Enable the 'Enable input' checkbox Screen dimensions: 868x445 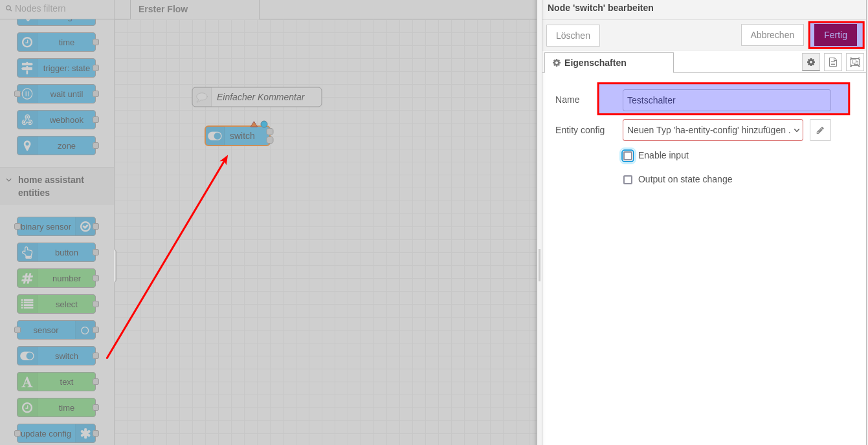tap(628, 156)
